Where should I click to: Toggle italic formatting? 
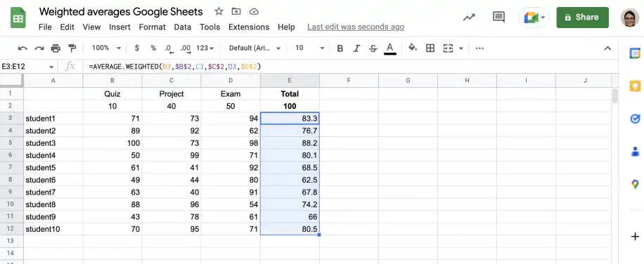tap(356, 48)
